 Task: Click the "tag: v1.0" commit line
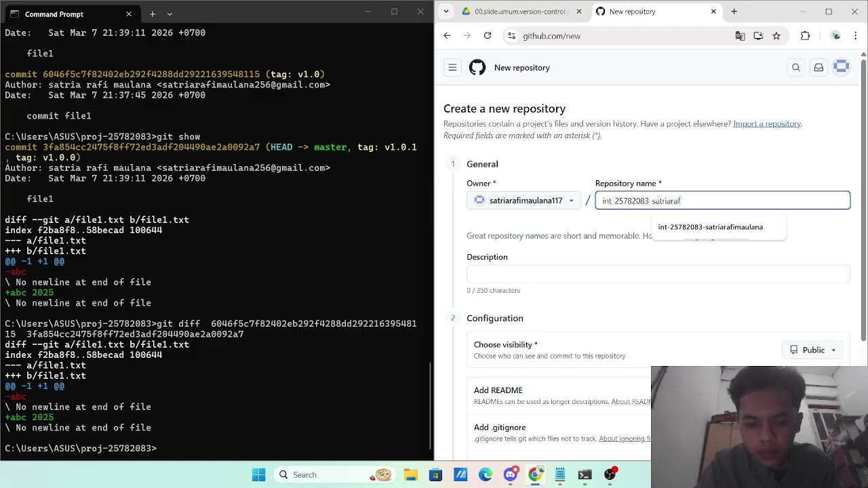click(165, 75)
